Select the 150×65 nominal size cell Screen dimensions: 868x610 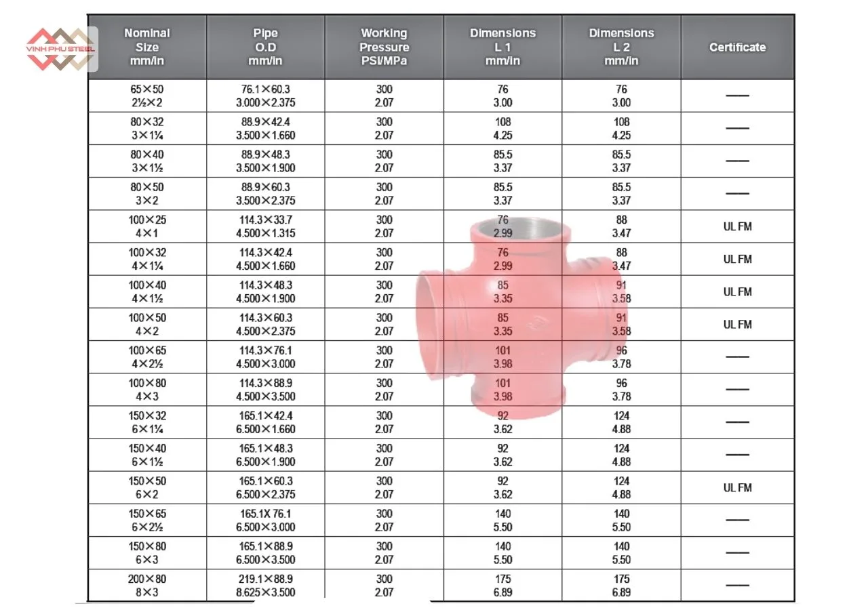[x=147, y=520]
